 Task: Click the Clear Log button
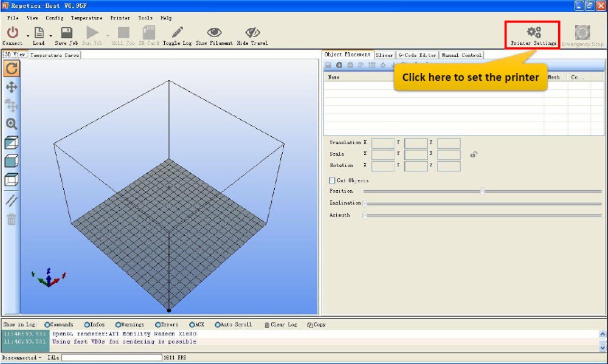[x=280, y=325]
